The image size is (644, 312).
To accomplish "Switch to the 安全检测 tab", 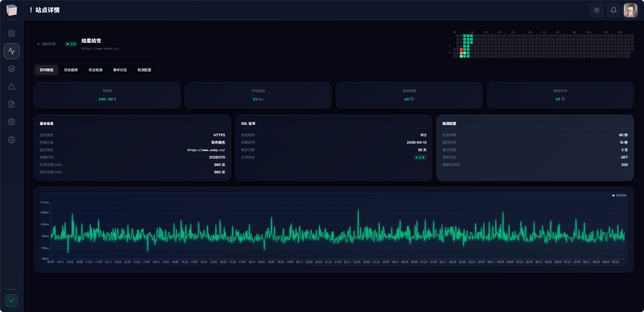I will (x=95, y=70).
